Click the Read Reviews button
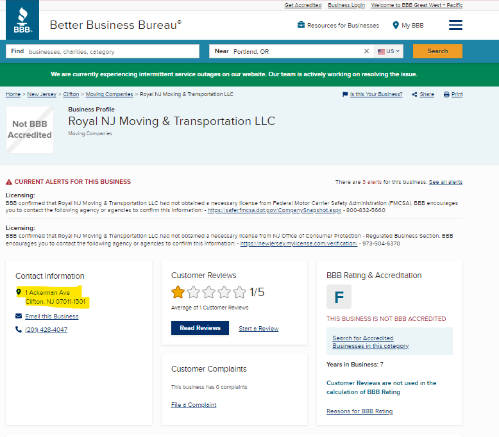The image size is (499, 437). click(x=200, y=328)
